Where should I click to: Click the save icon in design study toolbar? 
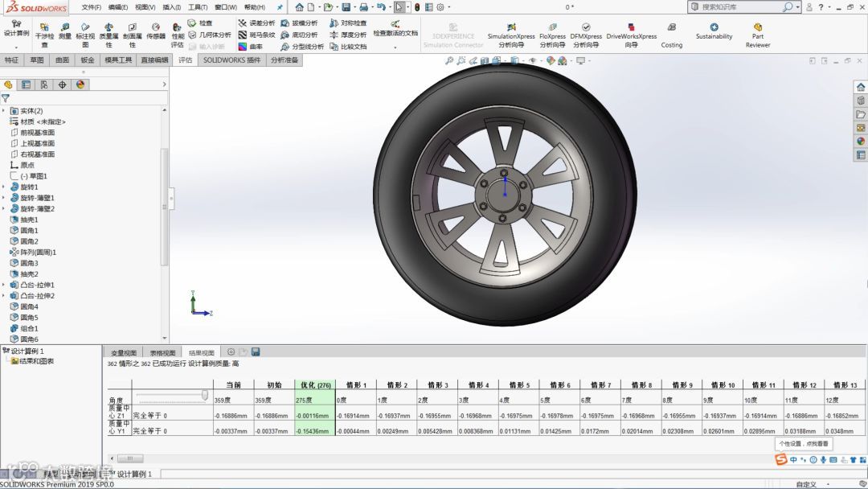click(256, 352)
